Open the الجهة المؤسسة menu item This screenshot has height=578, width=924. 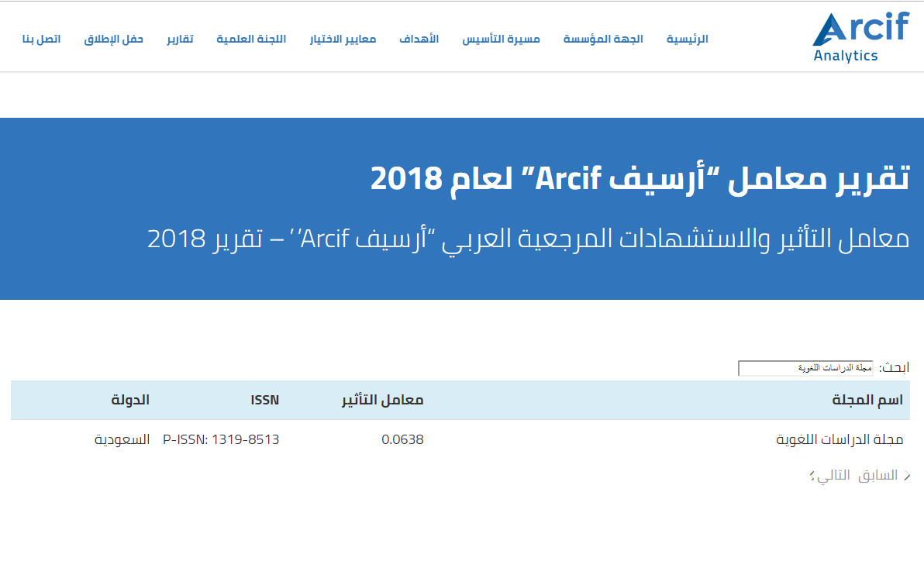(x=603, y=39)
